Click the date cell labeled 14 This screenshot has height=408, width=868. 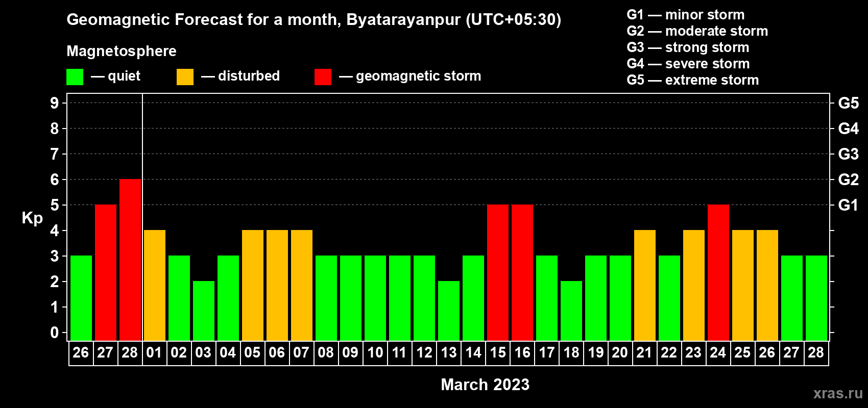[473, 353]
